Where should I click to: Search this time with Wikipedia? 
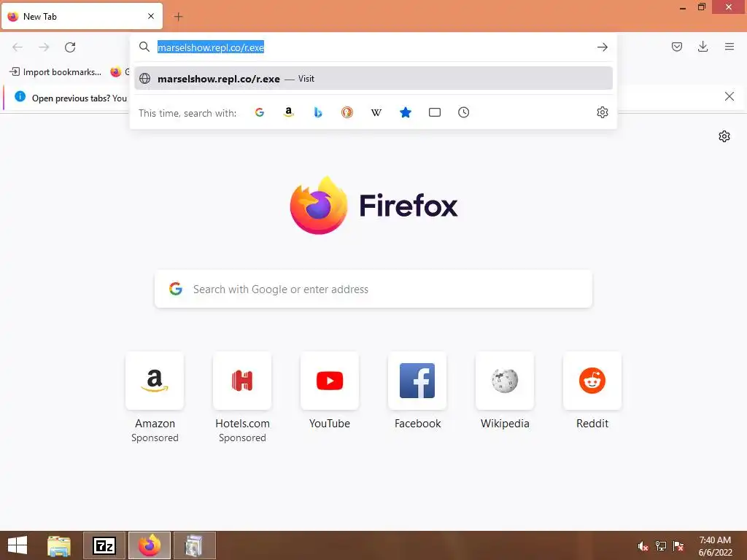pyautogui.click(x=376, y=112)
